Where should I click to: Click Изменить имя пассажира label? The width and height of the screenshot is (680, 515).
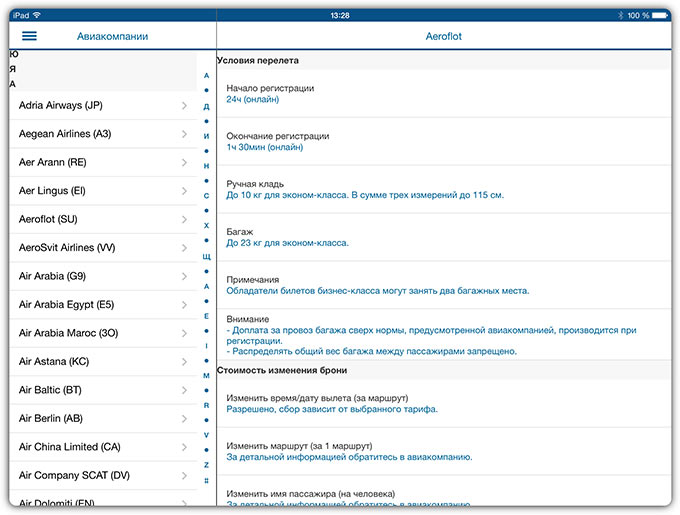point(311,494)
